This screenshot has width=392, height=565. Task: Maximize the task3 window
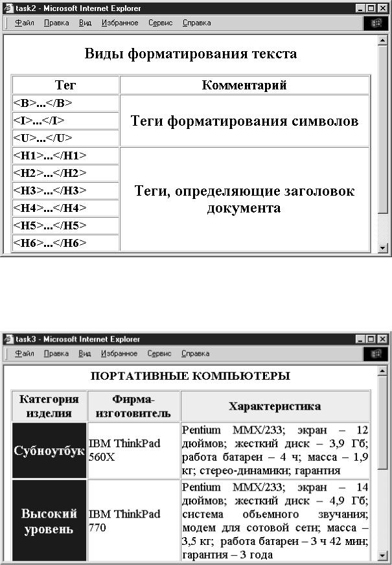point(370,339)
